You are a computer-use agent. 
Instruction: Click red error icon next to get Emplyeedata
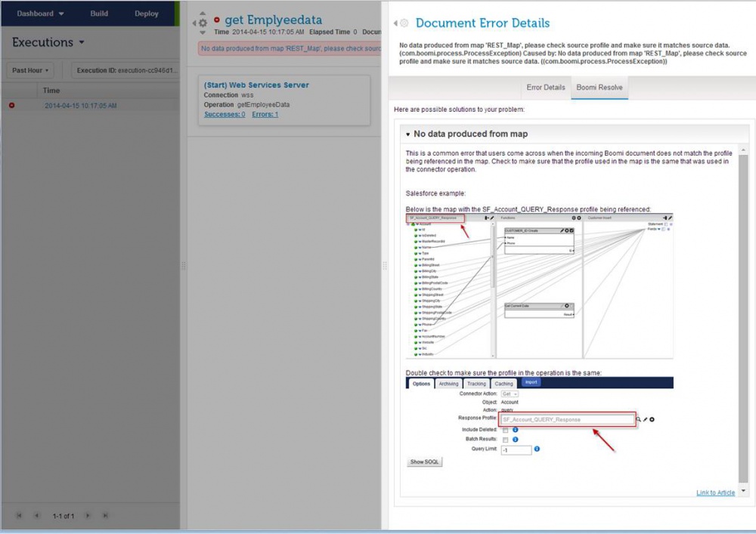(217, 20)
